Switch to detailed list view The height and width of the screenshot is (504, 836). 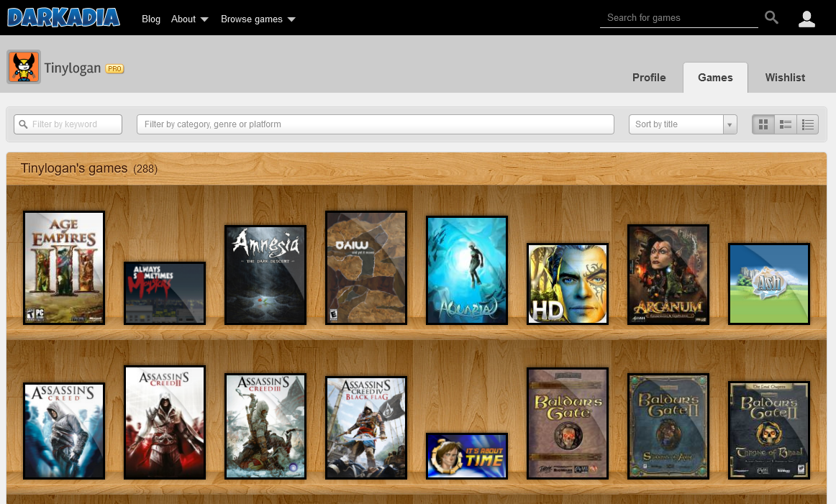tap(786, 124)
